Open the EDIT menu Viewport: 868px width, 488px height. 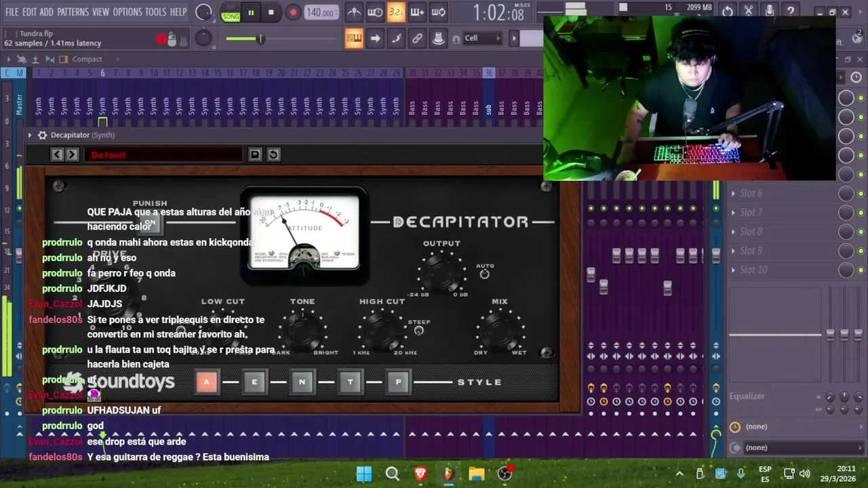(29, 12)
